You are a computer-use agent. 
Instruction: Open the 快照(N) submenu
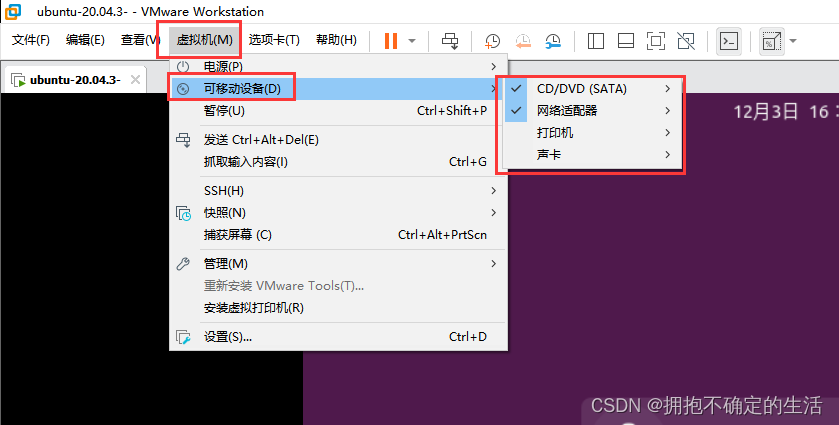tap(338, 212)
